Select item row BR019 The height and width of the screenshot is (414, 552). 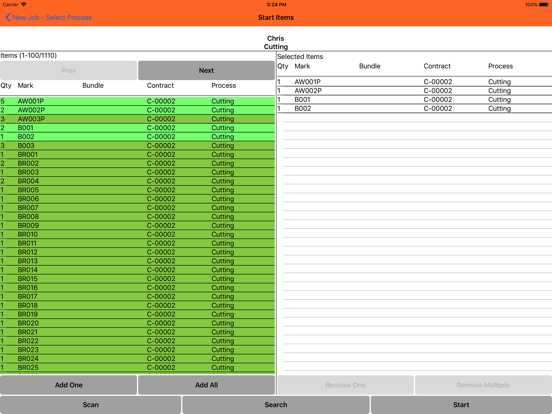point(137,314)
